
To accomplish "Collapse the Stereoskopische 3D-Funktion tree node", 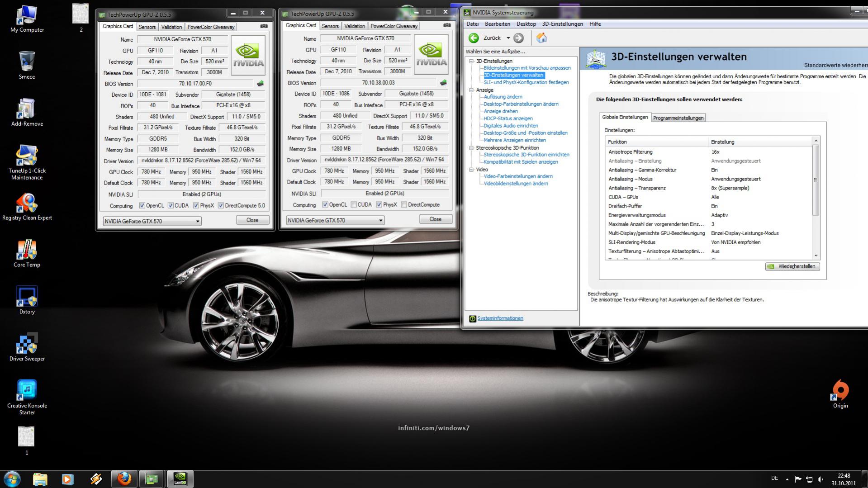I will [471, 148].
